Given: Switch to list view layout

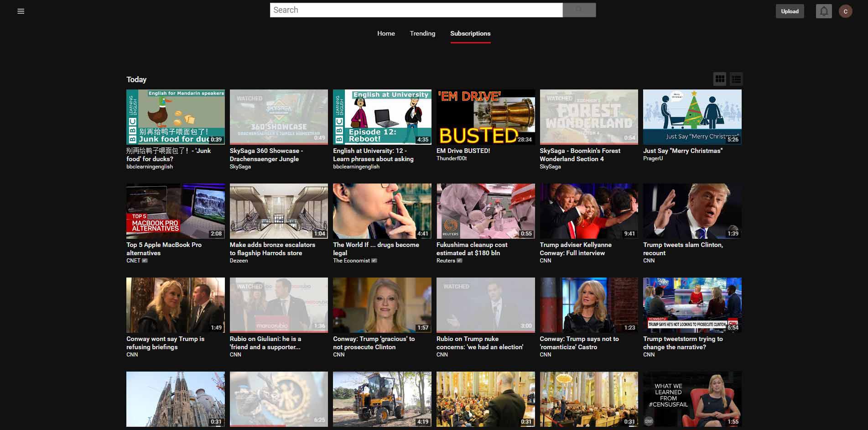Looking at the screenshot, I should [x=736, y=79].
